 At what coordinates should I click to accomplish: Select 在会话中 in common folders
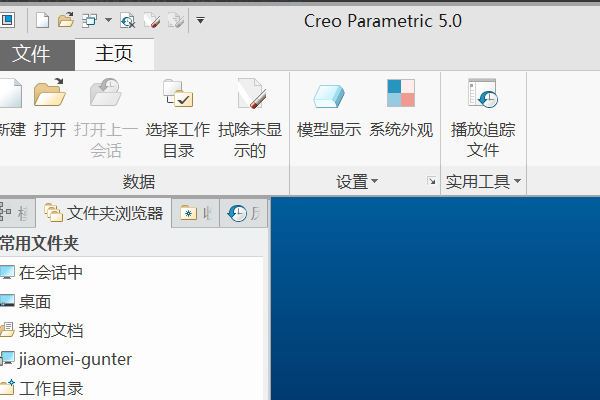41,273
